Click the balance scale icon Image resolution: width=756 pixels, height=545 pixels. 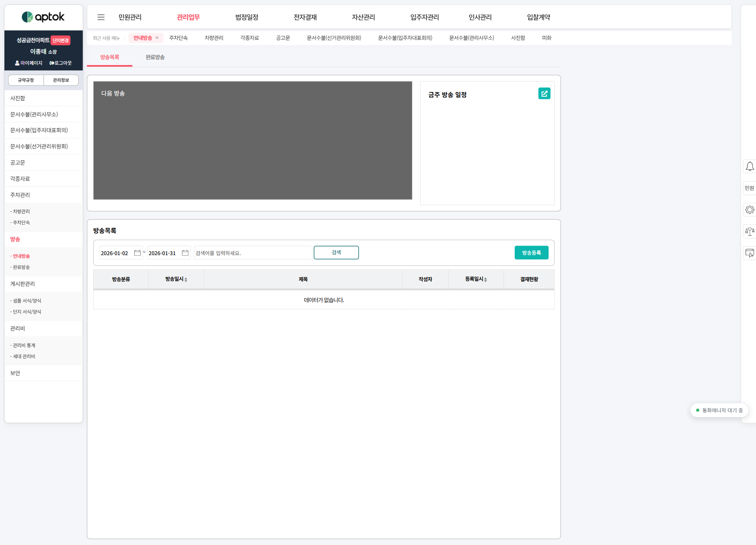pyautogui.click(x=749, y=231)
